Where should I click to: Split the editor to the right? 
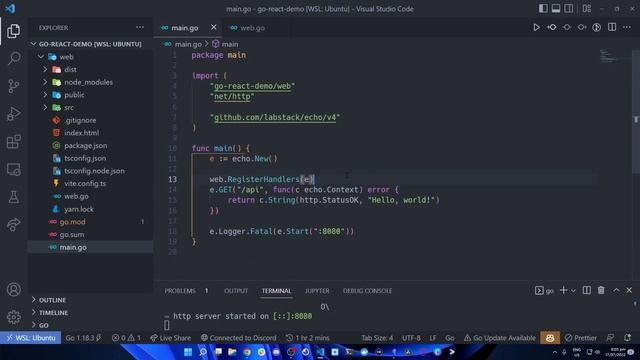coord(612,27)
